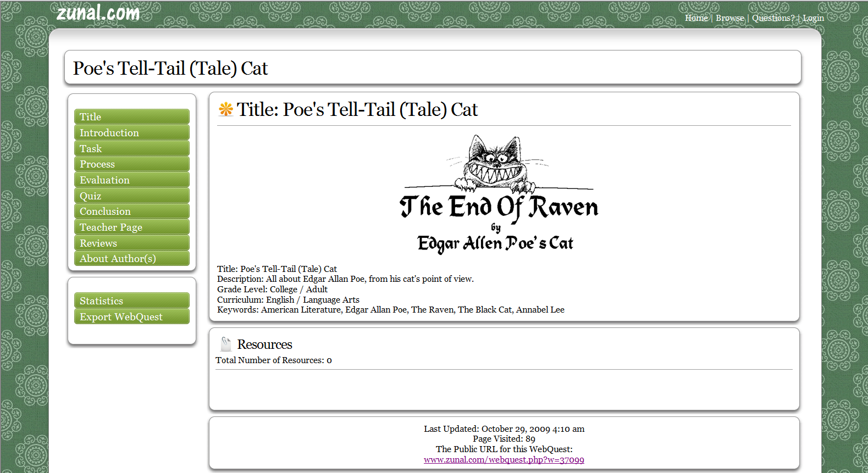This screenshot has height=473, width=868.
Task: Open the public WebQuest URL link
Action: 504,460
